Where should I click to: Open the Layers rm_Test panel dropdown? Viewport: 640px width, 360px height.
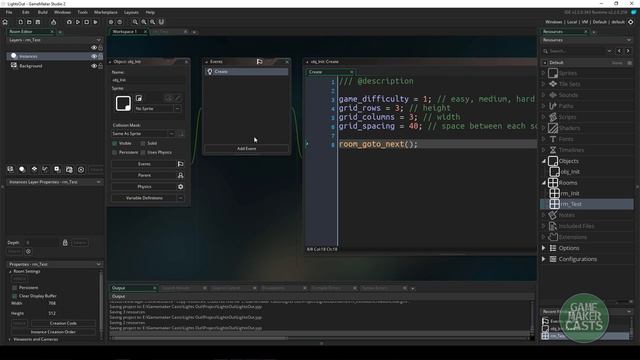pos(99,40)
